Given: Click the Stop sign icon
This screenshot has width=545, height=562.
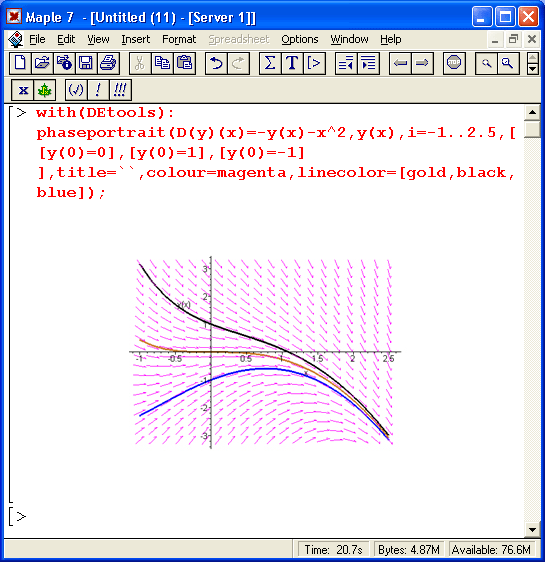Looking at the screenshot, I should (454, 63).
